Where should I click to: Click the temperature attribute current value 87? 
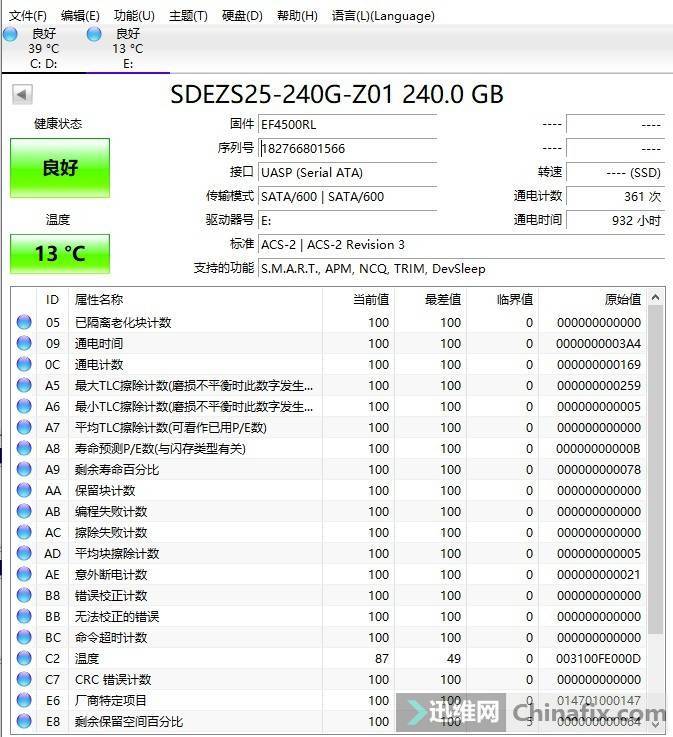[382, 659]
